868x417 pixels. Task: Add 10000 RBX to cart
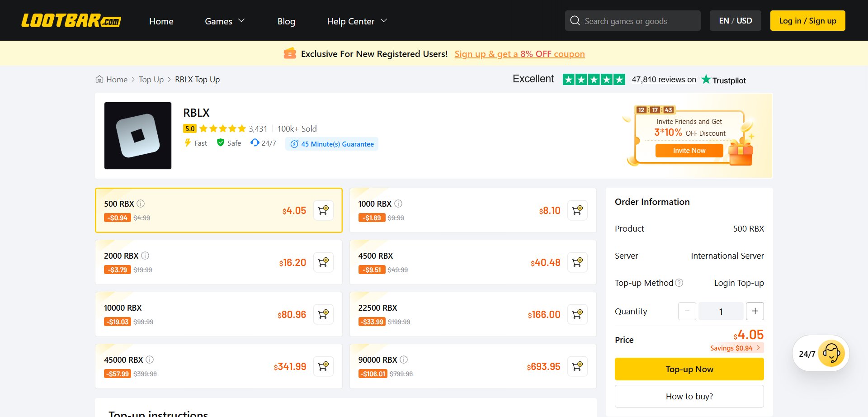pyautogui.click(x=323, y=314)
